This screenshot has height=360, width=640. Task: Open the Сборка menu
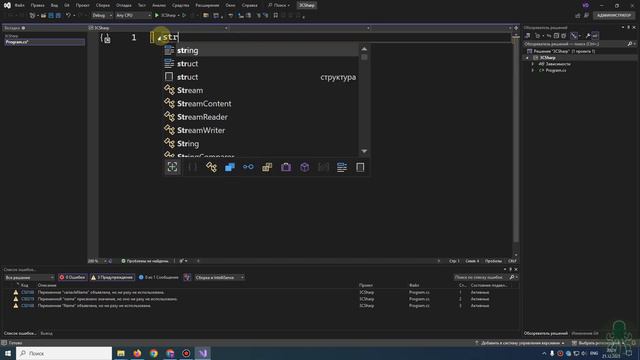[102, 5]
